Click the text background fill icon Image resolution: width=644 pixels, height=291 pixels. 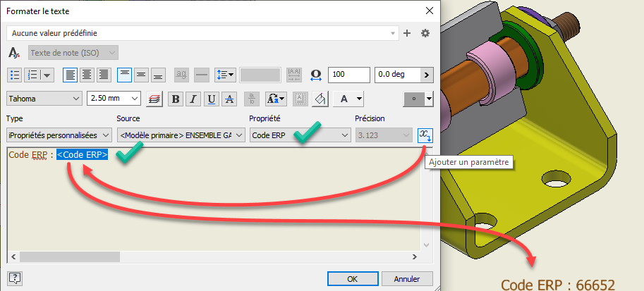(320, 99)
